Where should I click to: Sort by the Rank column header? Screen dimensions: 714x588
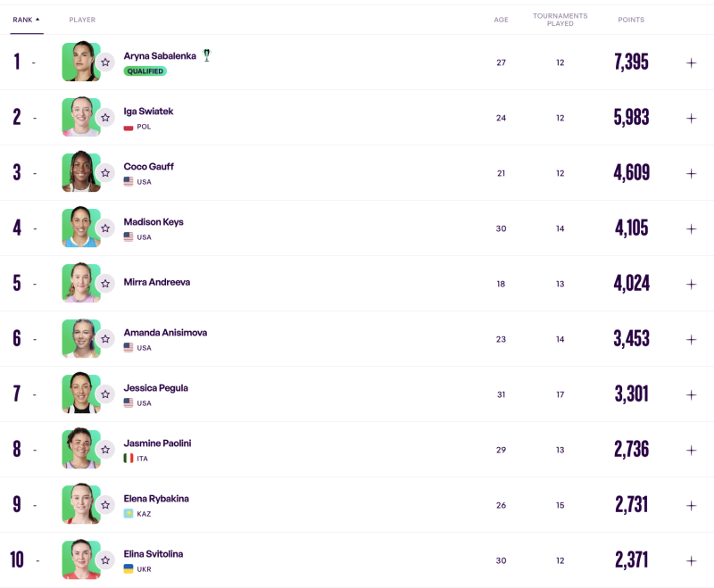pos(26,20)
